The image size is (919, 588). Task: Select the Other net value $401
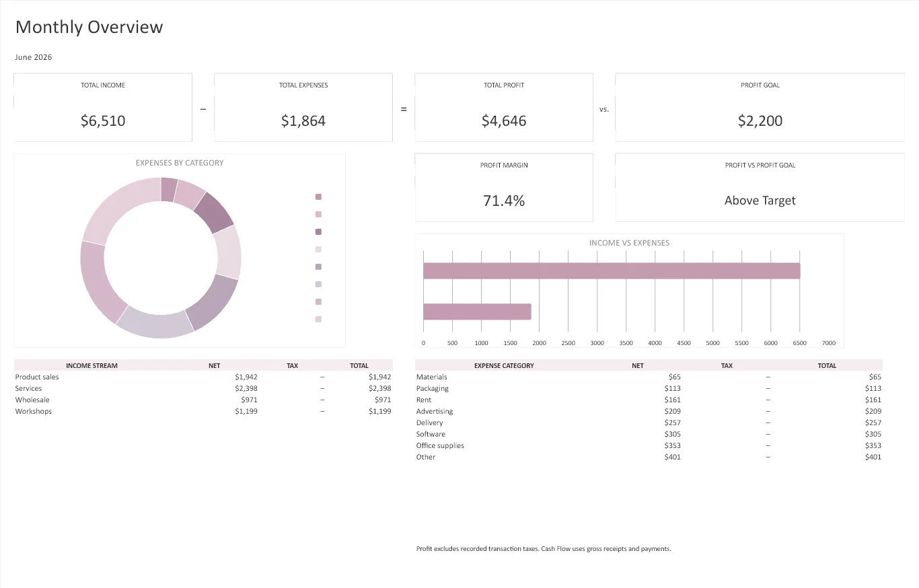pyautogui.click(x=672, y=457)
